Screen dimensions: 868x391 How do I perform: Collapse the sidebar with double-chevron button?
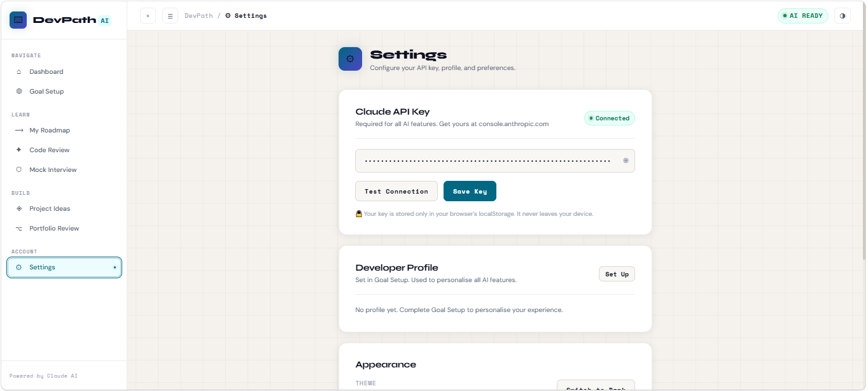pyautogui.click(x=148, y=15)
